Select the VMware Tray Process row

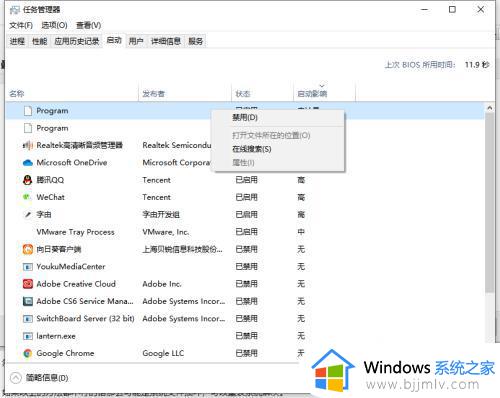pos(244,232)
